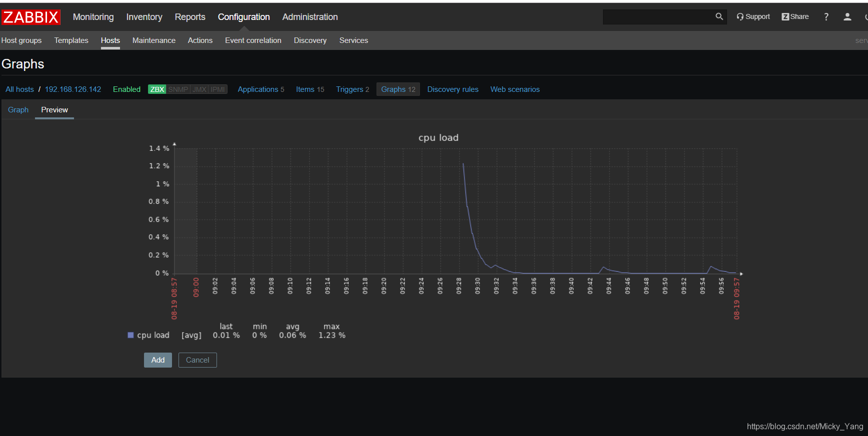868x436 pixels.
Task: Go to Templates submenu
Action: point(71,40)
